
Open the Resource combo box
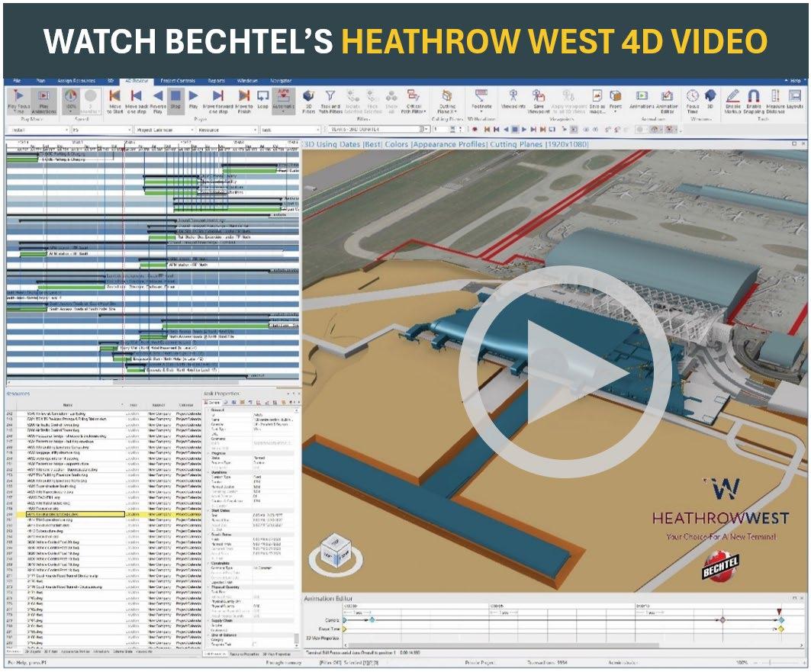(x=227, y=130)
